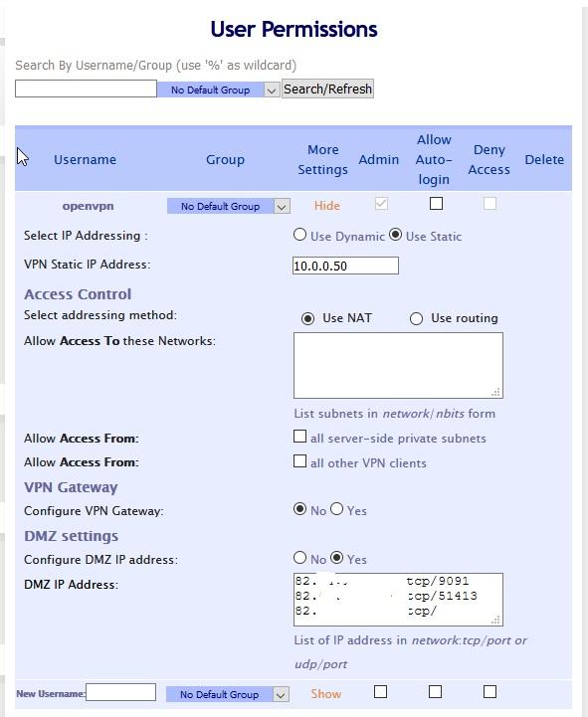Select the Use Static IP addressing option
The height and width of the screenshot is (717, 588).
point(395,235)
